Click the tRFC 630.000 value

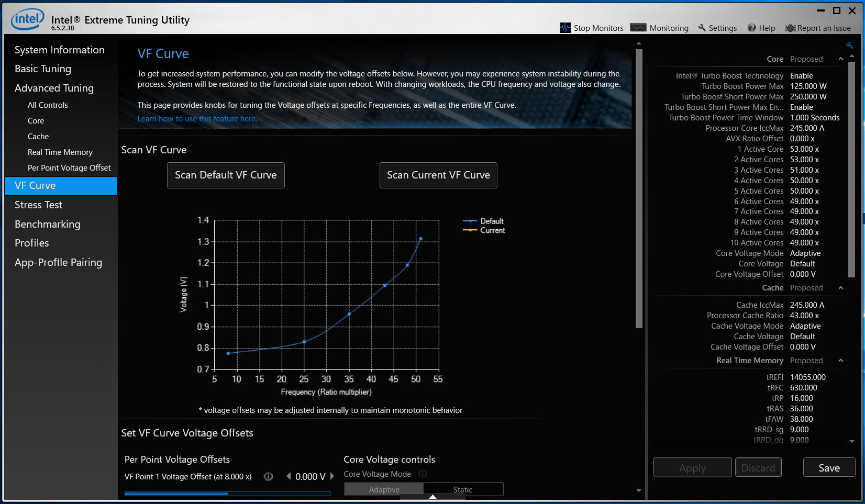tap(803, 388)
